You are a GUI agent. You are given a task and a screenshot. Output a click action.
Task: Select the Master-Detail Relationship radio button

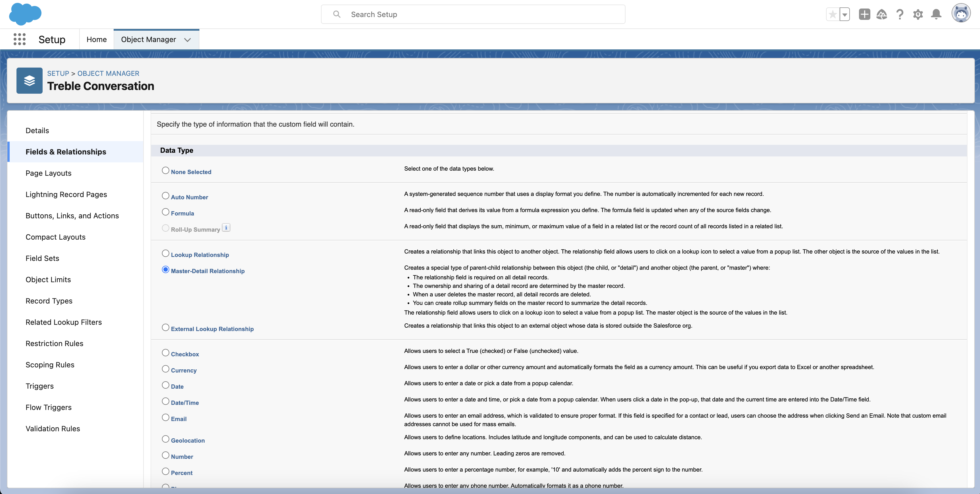coord(166,270)
